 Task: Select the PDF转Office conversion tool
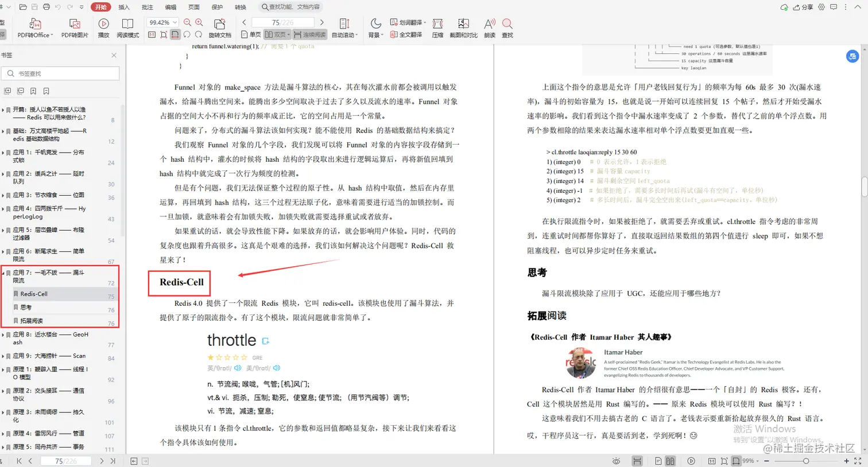[34, 26]
